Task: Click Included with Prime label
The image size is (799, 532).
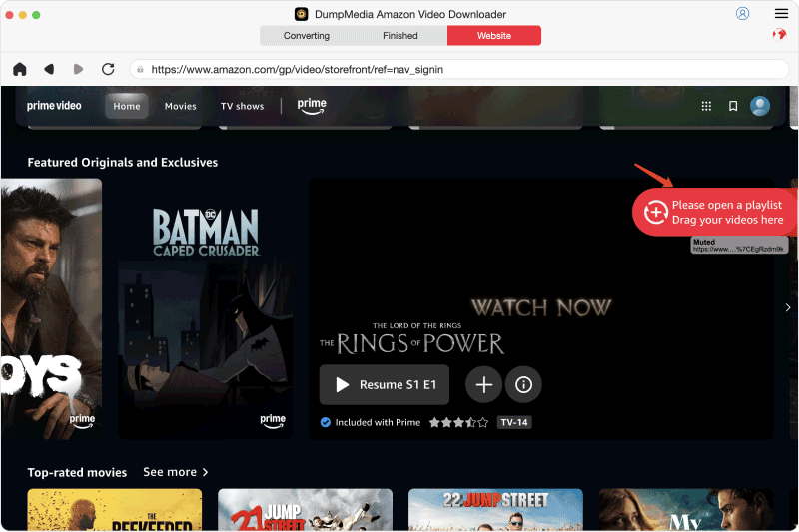Action: point(378,422)
